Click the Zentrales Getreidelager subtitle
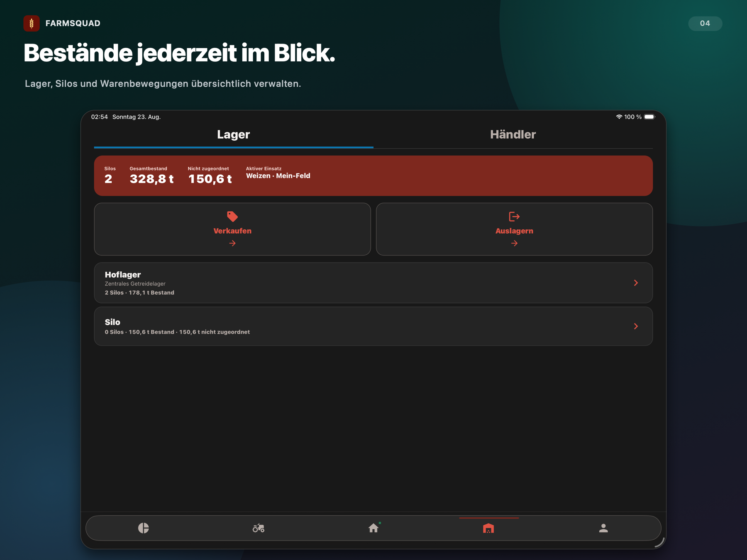 (135, 284)
